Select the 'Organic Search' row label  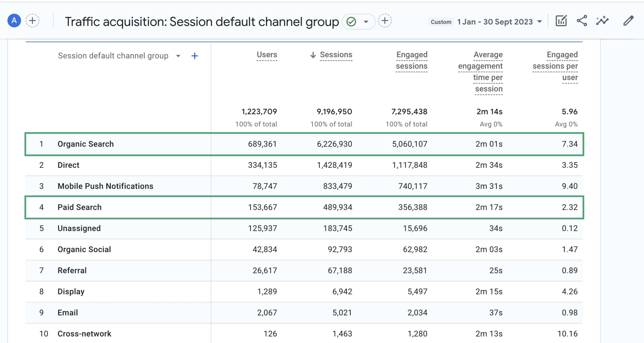pos(86,144)
